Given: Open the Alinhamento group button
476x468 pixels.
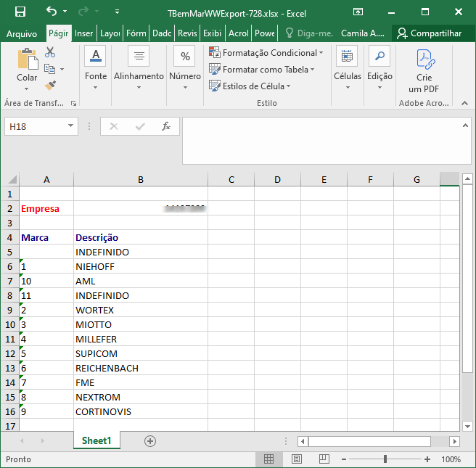Looking at the screenshot, I should (139, 68).
